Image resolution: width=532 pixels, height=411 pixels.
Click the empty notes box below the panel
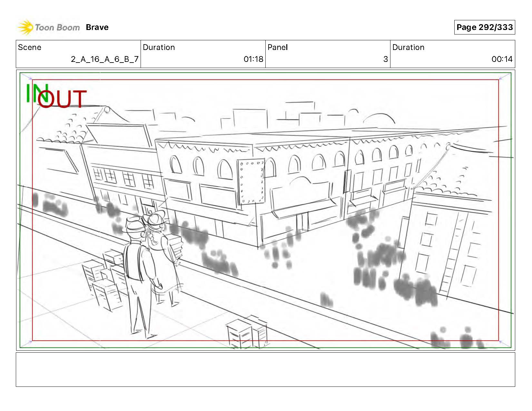tap(265, 369)
